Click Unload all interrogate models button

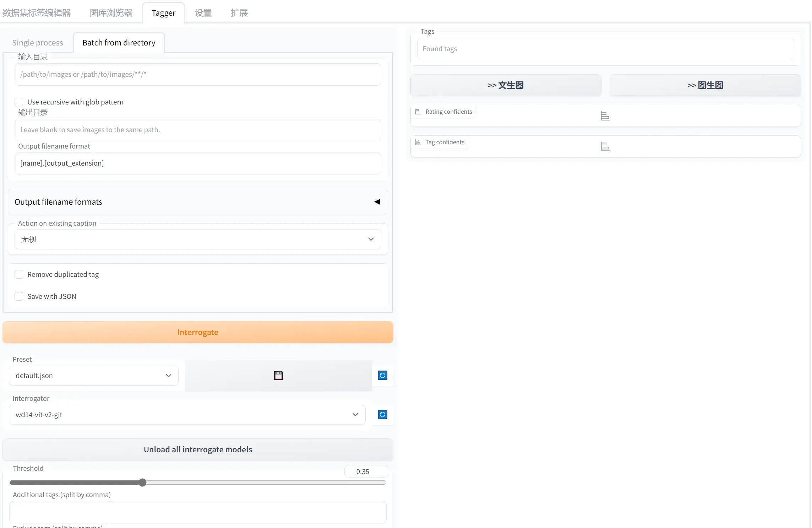(198, 449)
